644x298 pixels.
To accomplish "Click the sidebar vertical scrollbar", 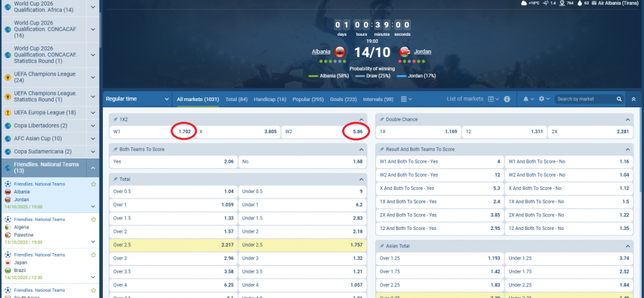I will [101, 31].
